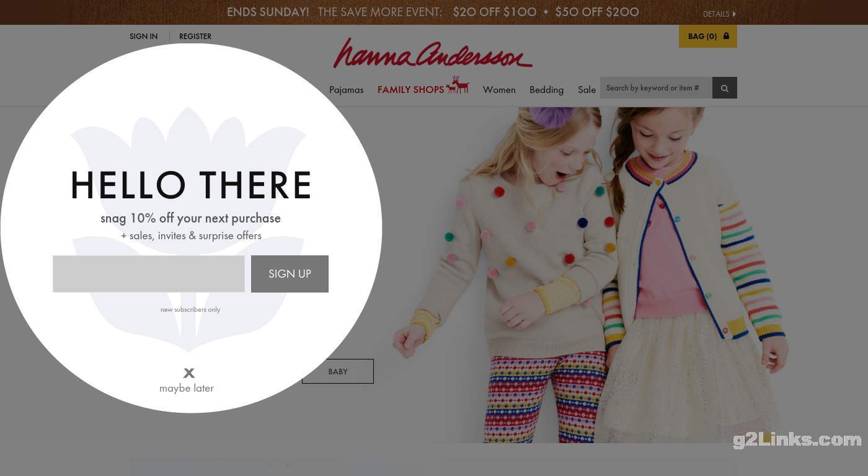Click the maybe later link

point(187,388)
